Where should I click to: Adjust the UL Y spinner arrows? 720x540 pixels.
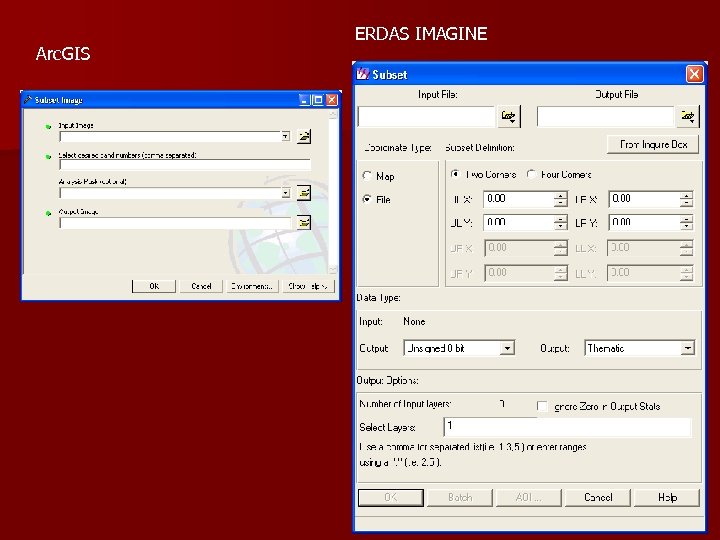click(560, 223)
